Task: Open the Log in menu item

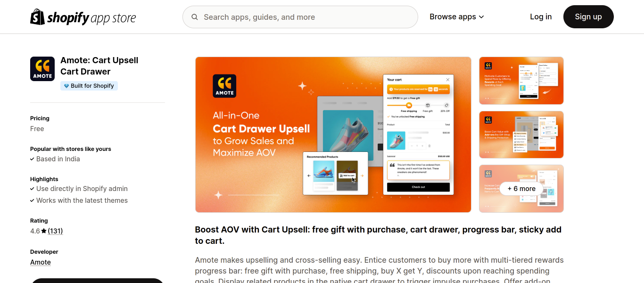Action: click(x=541, y=17)
